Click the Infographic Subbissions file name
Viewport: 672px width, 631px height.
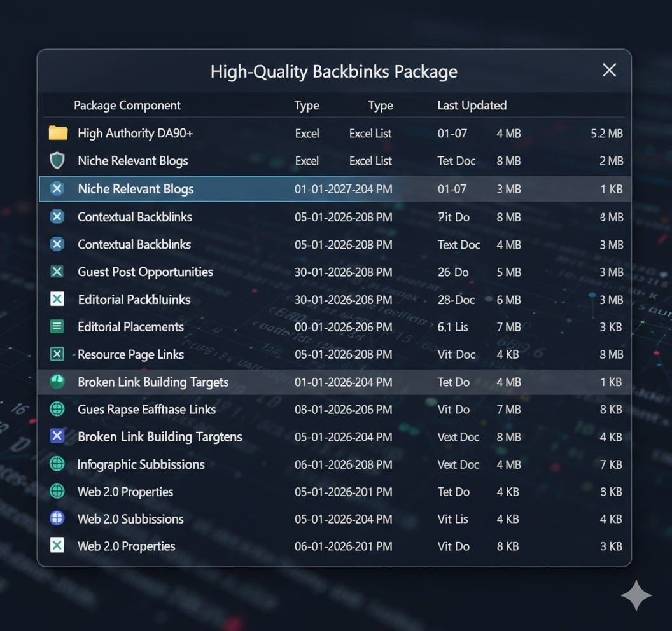pyautogui.click(x=141, y=464)
